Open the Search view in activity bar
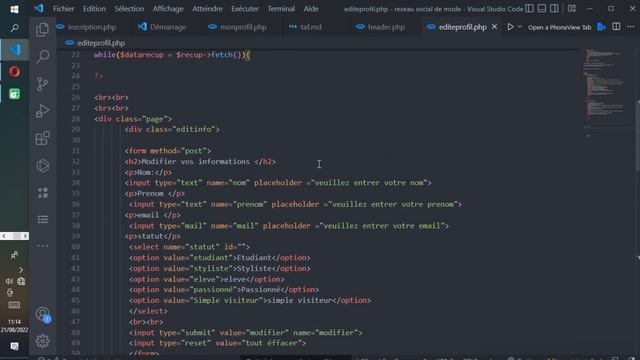The image size is (640, 360). [x=42, y=56]
